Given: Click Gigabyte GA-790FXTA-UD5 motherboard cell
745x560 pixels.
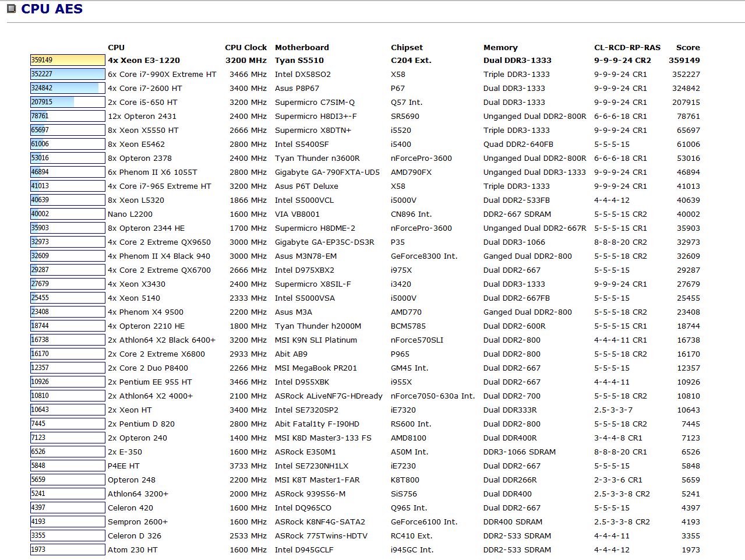Looking at the screenshot, I should tap(327, 172).
